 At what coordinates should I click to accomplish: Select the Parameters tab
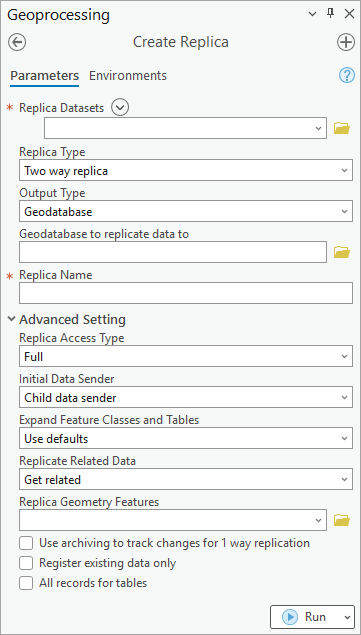(45, 76)
